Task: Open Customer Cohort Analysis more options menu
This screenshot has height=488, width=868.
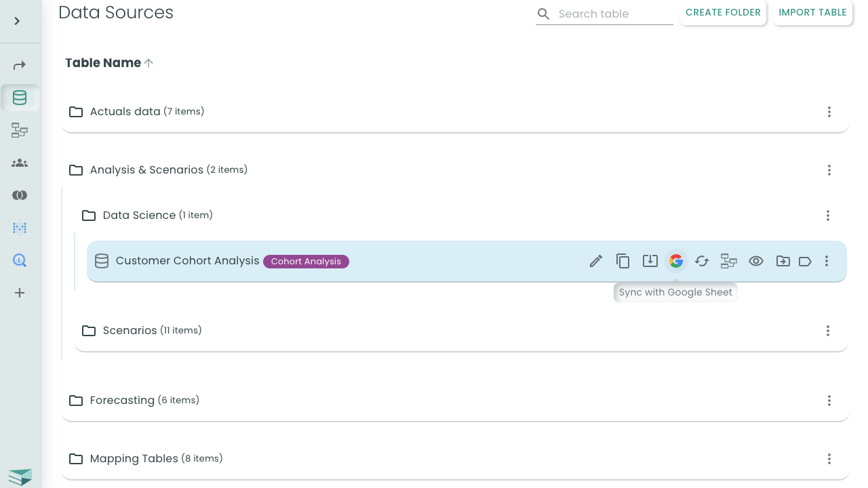Action: click(x=826, y=261)
